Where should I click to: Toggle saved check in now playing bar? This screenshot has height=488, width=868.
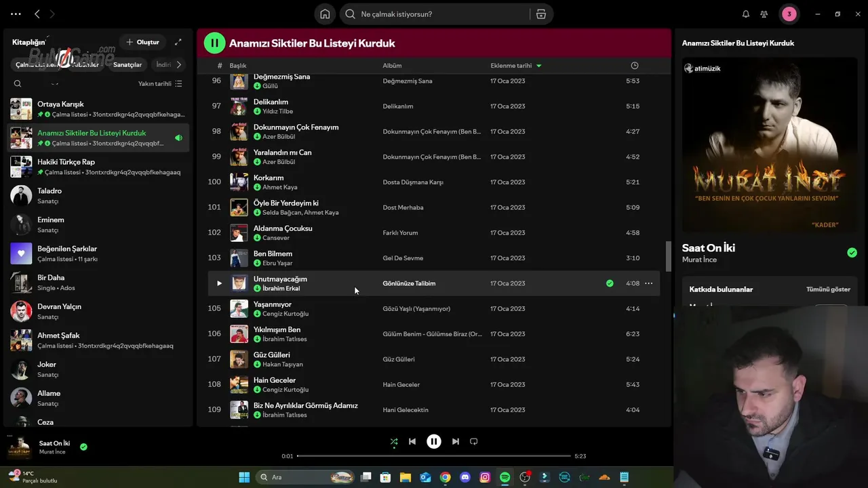pos(83,447)
